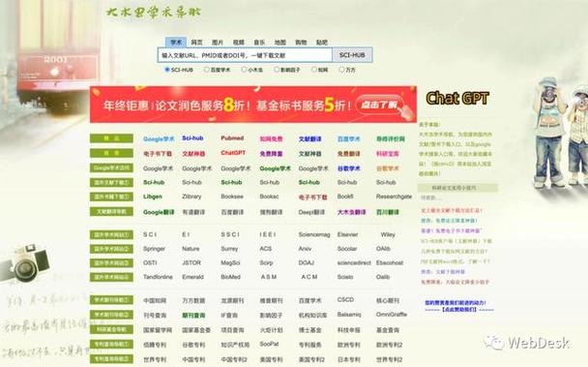Switch to the 购物 search tab
This screenshot has height=367, width=588.
coord(301,43)
